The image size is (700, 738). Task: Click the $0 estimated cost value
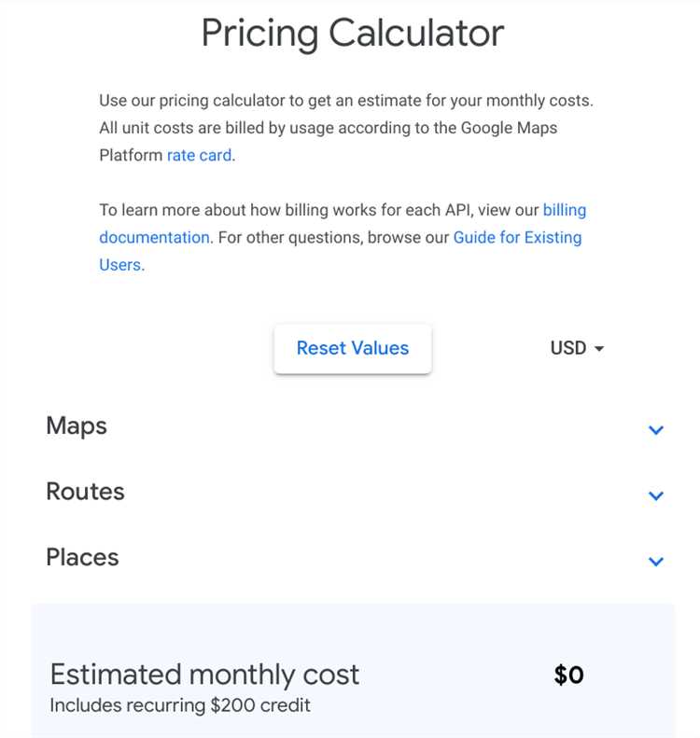[568, 675]
